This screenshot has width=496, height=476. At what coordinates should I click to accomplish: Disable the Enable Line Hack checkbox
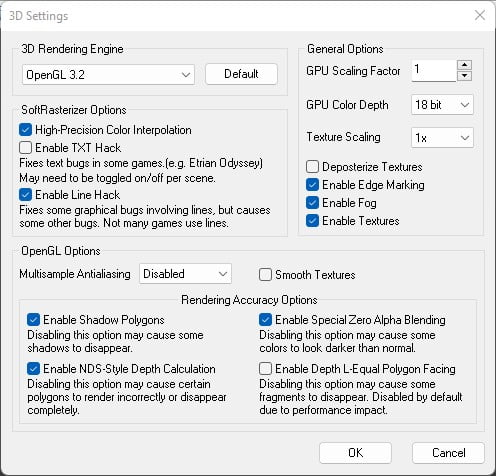pos(26,195)
